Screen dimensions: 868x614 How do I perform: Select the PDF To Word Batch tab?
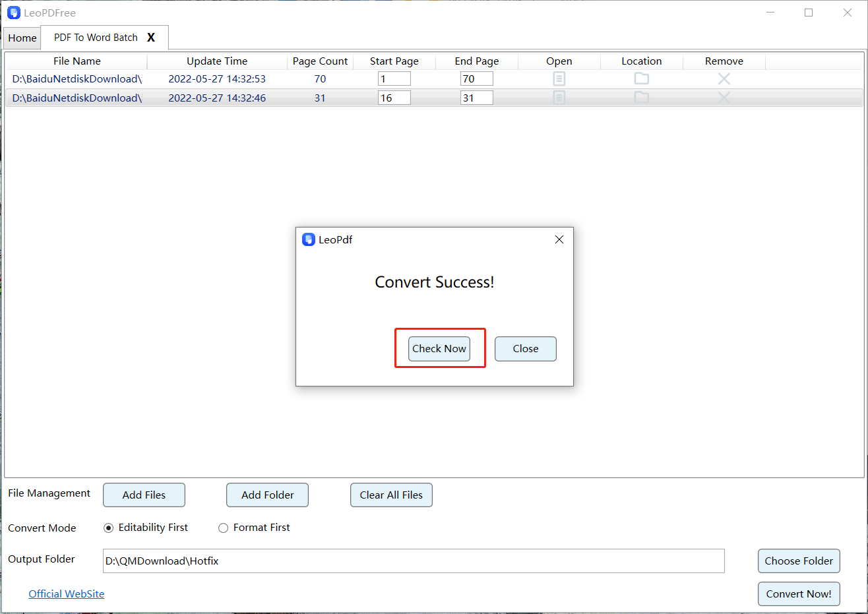pos(96,38)
